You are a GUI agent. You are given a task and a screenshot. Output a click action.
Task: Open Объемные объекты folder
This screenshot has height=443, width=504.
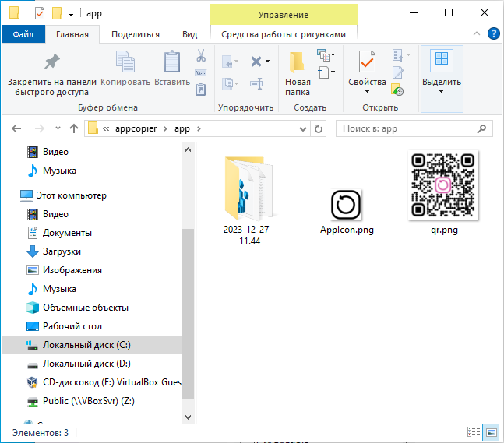(77, 308)
